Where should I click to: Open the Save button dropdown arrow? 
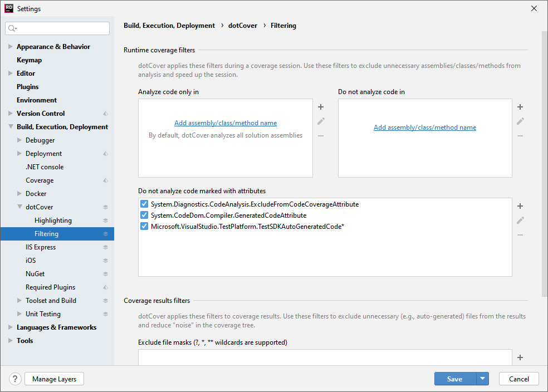482,379
